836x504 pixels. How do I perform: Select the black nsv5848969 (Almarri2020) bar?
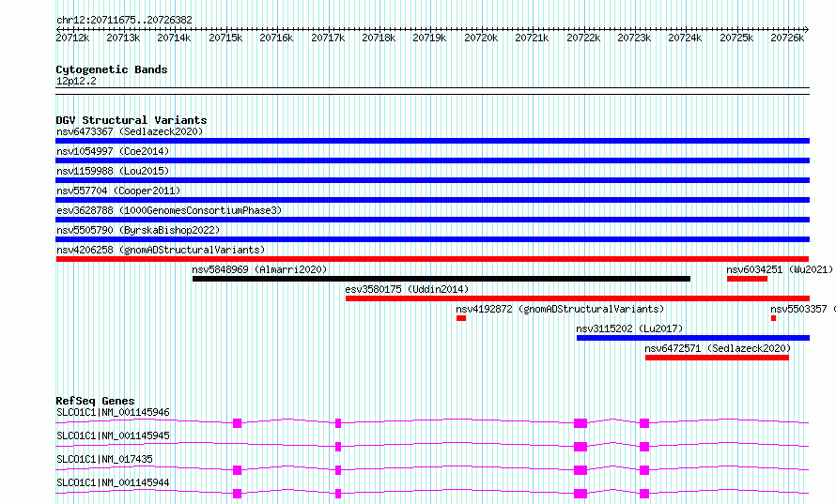pyautogui.click(x=441, y=279)
